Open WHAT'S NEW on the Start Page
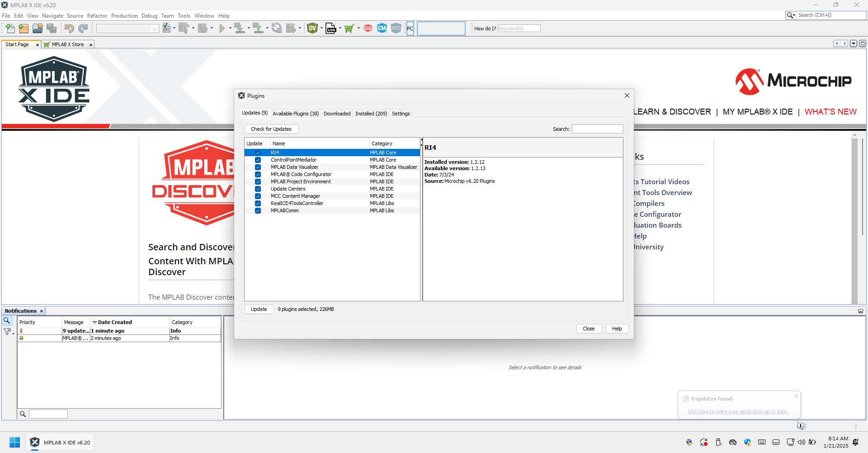Screen dimensions: 868x453 click(830, 112)
